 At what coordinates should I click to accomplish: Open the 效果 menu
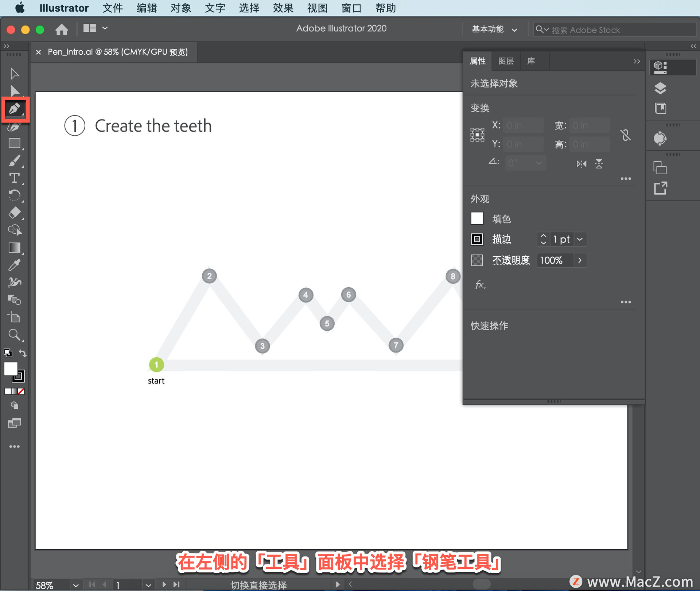(283, 8)
